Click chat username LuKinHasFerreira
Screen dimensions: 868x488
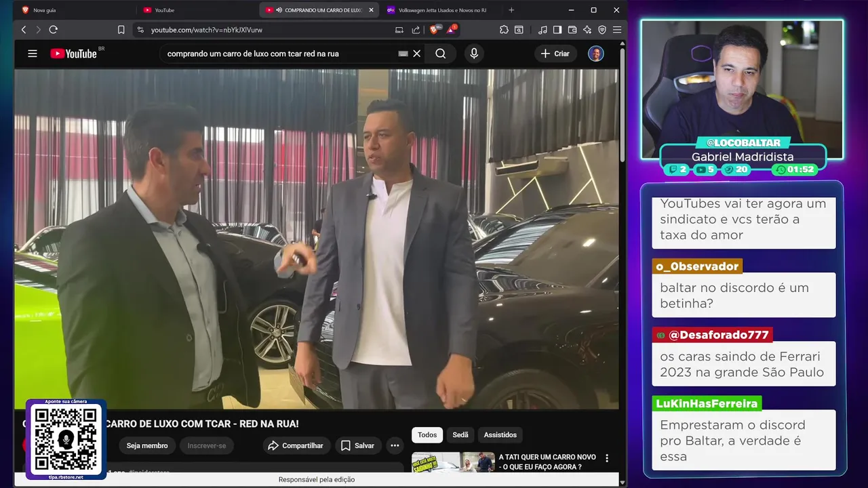point(707,404)
